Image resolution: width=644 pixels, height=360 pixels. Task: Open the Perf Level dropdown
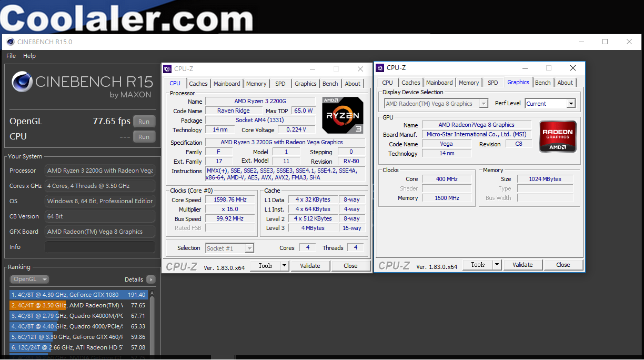(550, 104)
